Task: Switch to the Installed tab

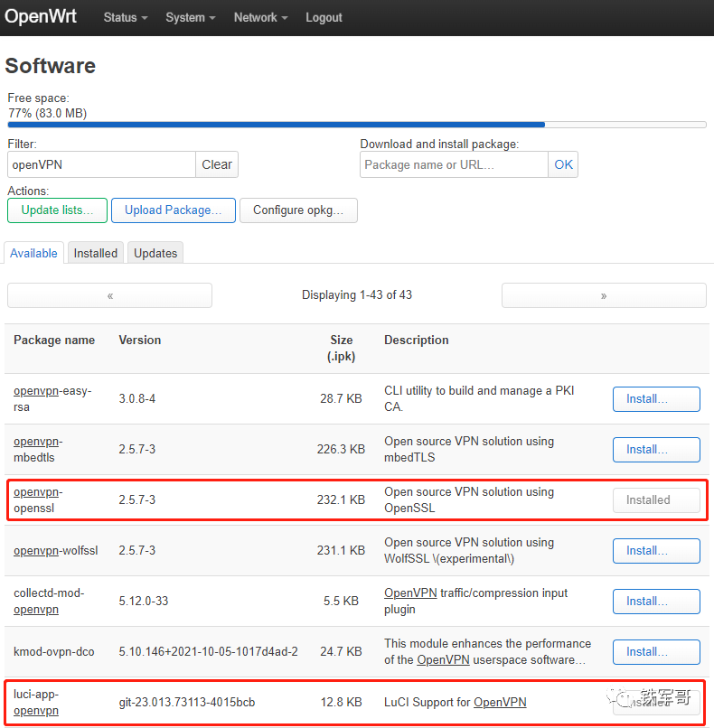Action: [x=95, y=253]
